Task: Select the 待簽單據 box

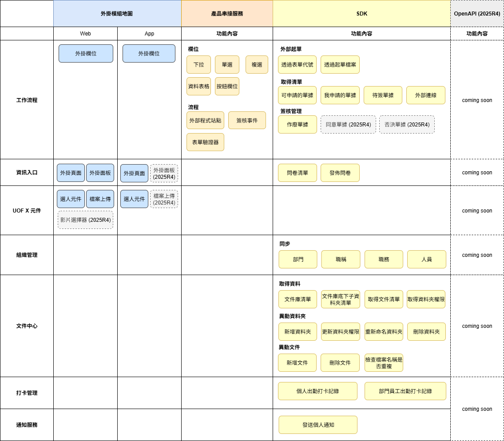Action: click(383, 95)
